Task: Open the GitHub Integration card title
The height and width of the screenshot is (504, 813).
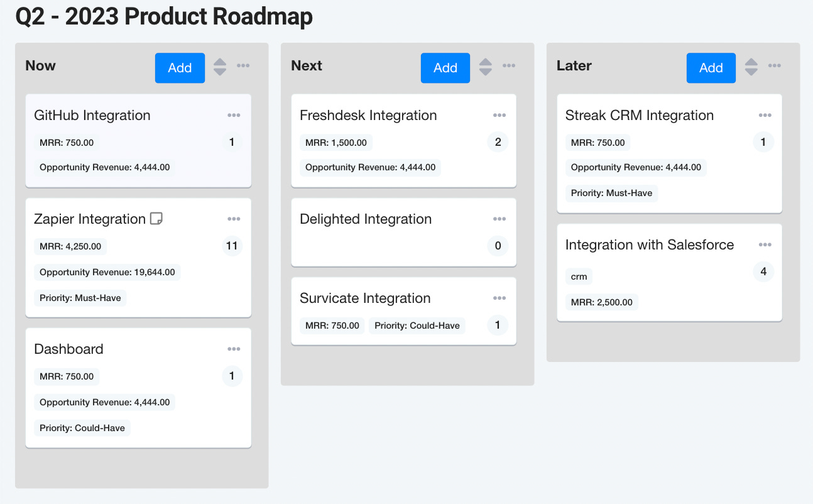Action: 92,115
